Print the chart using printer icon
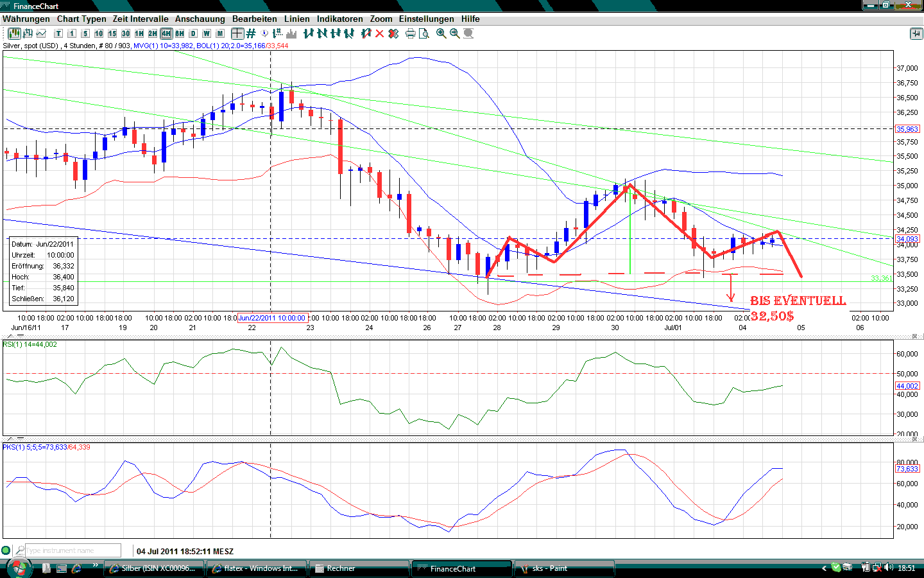The image size is (924, 578). pos(411,33)
